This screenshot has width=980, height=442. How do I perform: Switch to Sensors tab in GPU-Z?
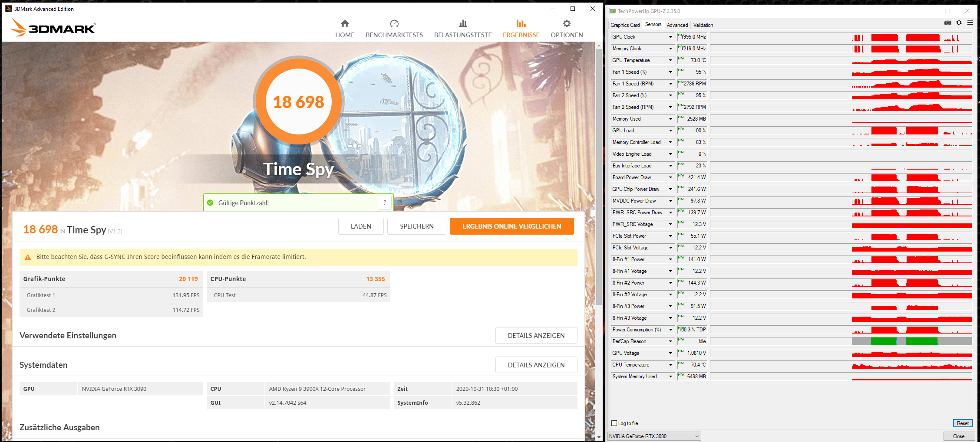(653, 25)
